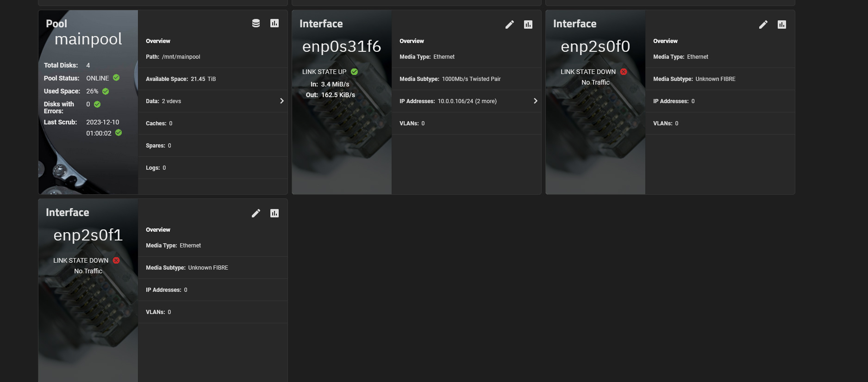The height and width of the screenshot is (382, 868).
Task: Open mainpool manage datasets database icon
Action: click(256, 23)
